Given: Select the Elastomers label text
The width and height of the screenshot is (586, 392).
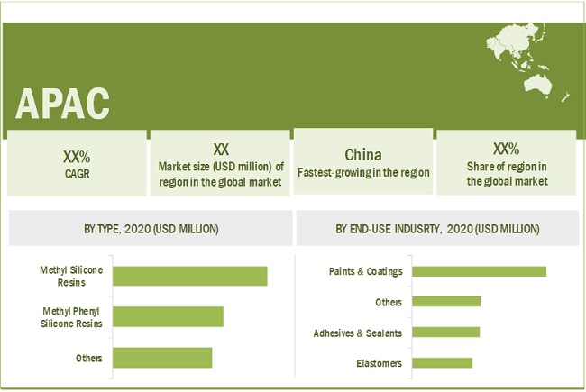Looking at the screenshot, I should click(x=378, y=363).
